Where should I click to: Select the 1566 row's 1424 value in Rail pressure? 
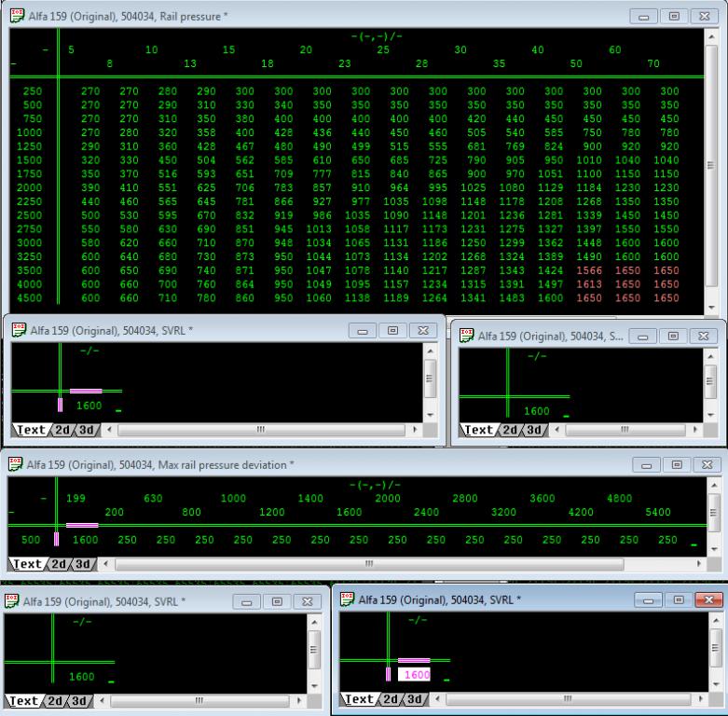(x=551, y=270)
